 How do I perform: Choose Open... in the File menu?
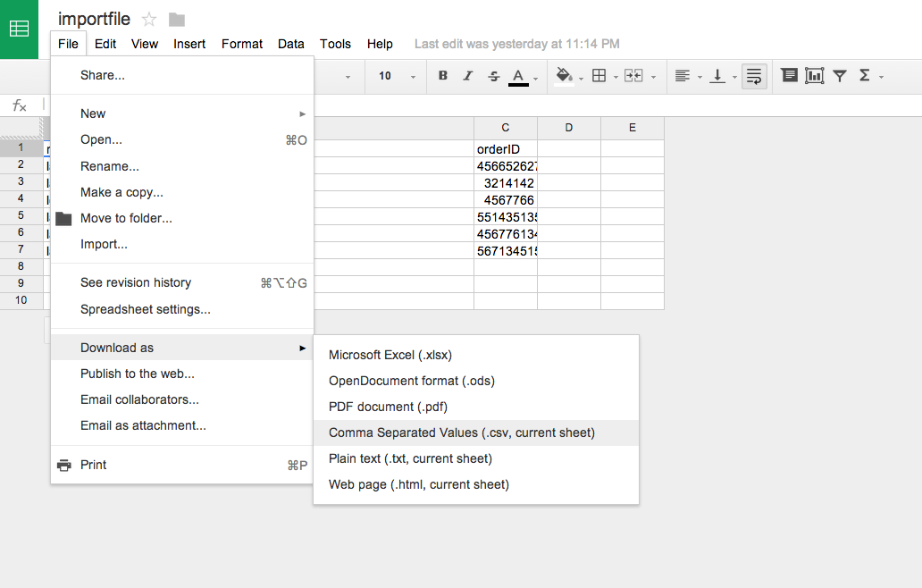[182, 140]
